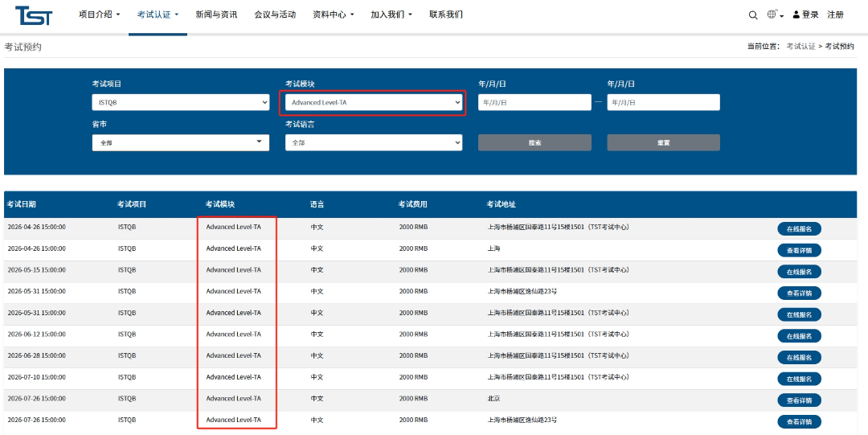Click the 注册 register link
The height and width of the screenshot is (435, 868).
[x=836, y=14]
